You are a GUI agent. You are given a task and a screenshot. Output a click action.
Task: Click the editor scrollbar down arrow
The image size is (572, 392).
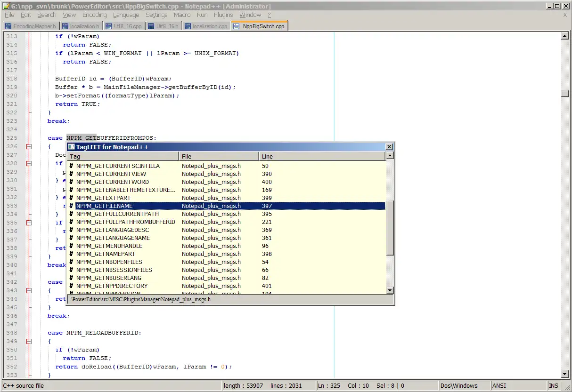(x=565, y=374)
